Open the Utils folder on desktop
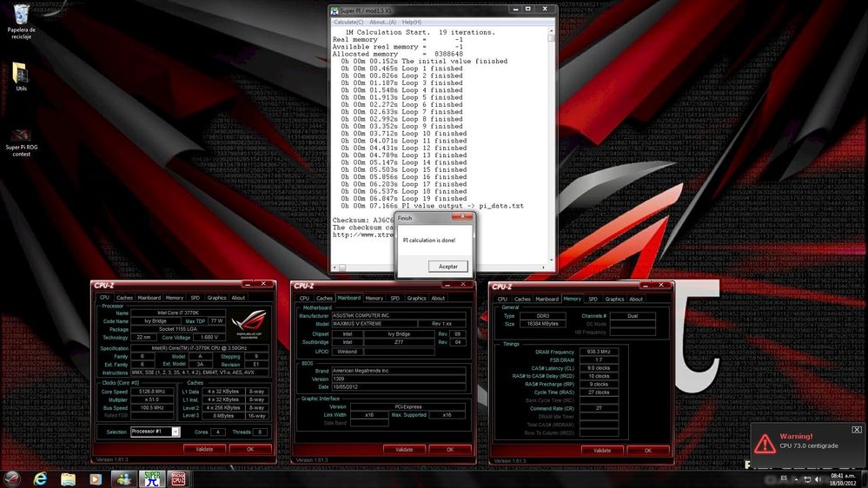868x488 pixels. coord(21,76)
